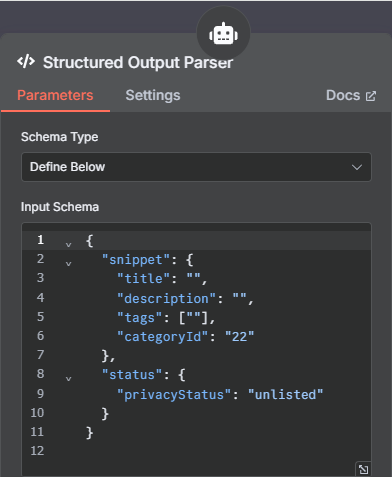Click the code brackets icon beside title
The width and height of the screenshot is (392, 477).
point(26,62)
